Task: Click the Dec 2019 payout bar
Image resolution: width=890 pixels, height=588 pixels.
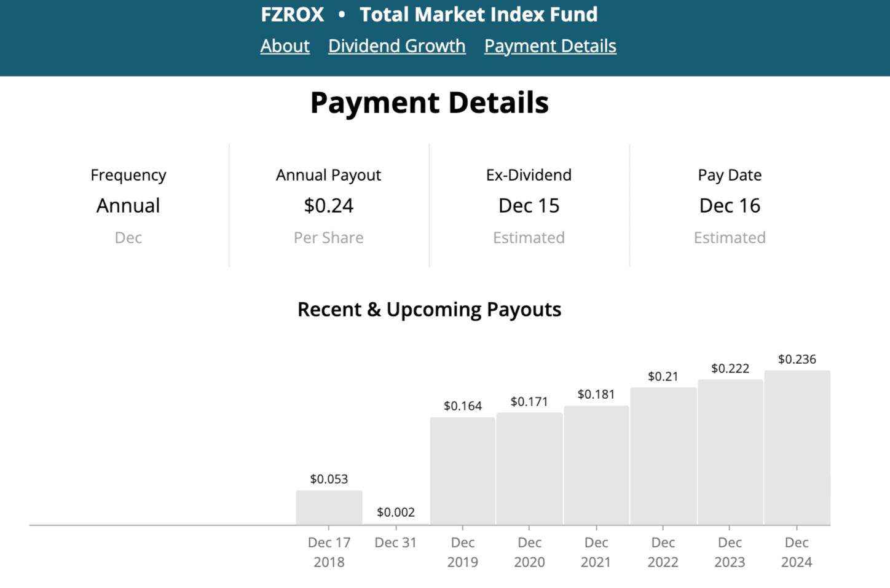Action: pos(463,471)
